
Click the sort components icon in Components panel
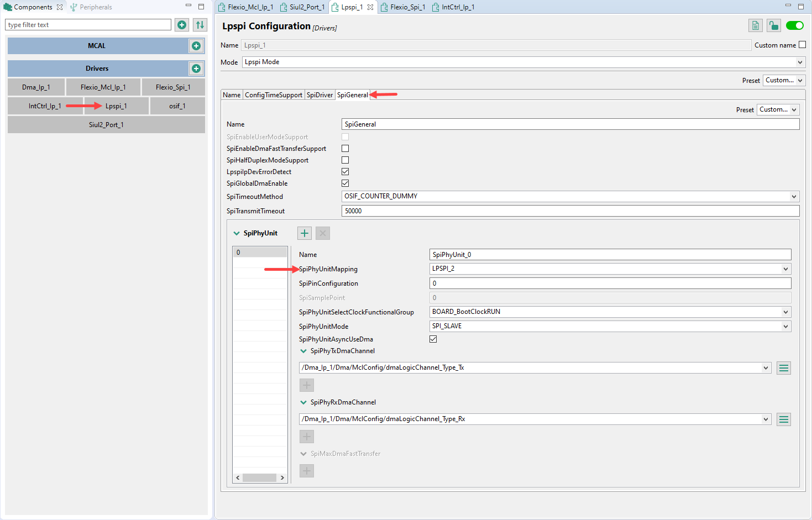tap(199, 24)
